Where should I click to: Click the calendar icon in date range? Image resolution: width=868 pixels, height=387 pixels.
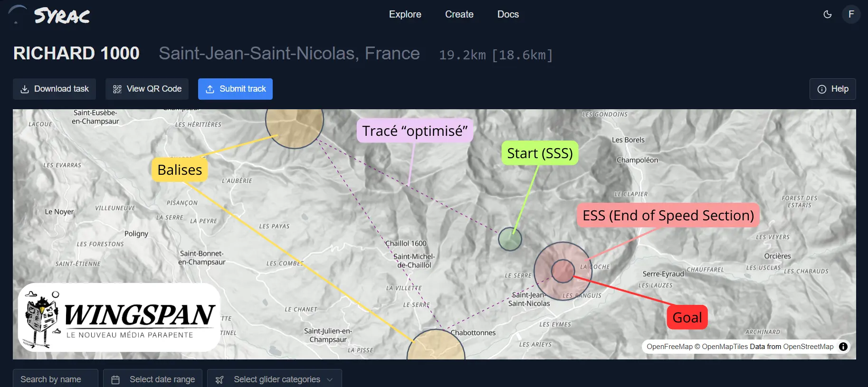(115, 379)
